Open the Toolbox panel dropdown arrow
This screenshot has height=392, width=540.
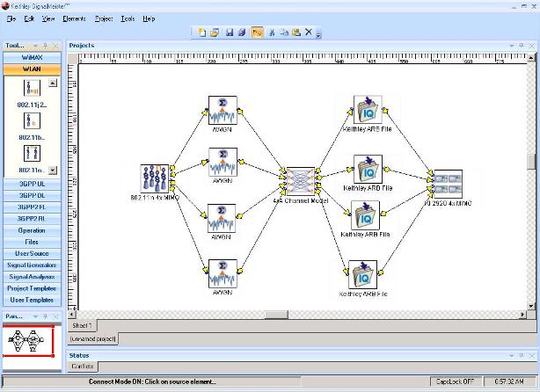tap(35, 45)
